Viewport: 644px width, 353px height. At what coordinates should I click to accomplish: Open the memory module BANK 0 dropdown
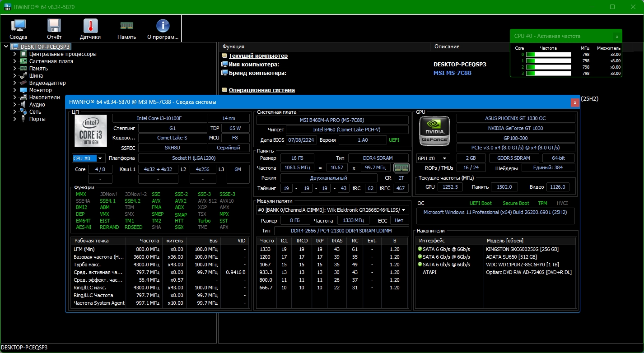point(332,210)
